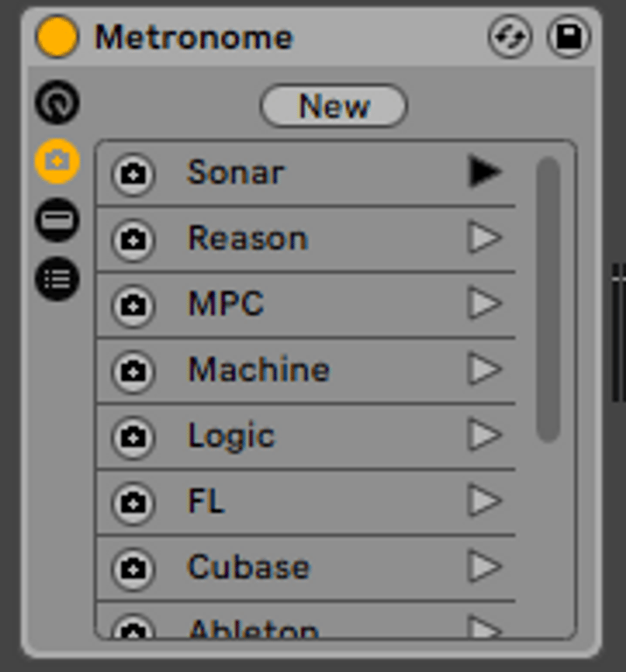
Task: Save the preset with the disk icon
Action: coord(568,38)
